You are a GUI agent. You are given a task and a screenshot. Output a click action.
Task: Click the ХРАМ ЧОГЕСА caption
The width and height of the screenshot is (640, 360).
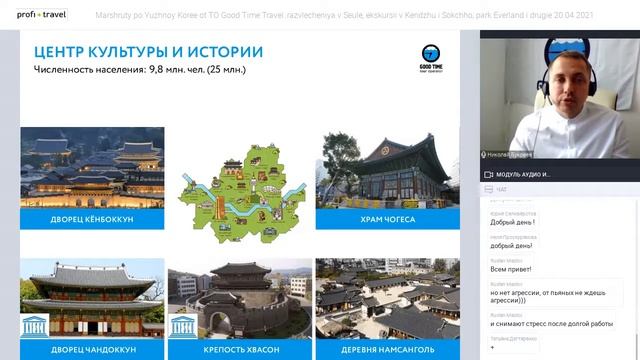pos(388,220)
